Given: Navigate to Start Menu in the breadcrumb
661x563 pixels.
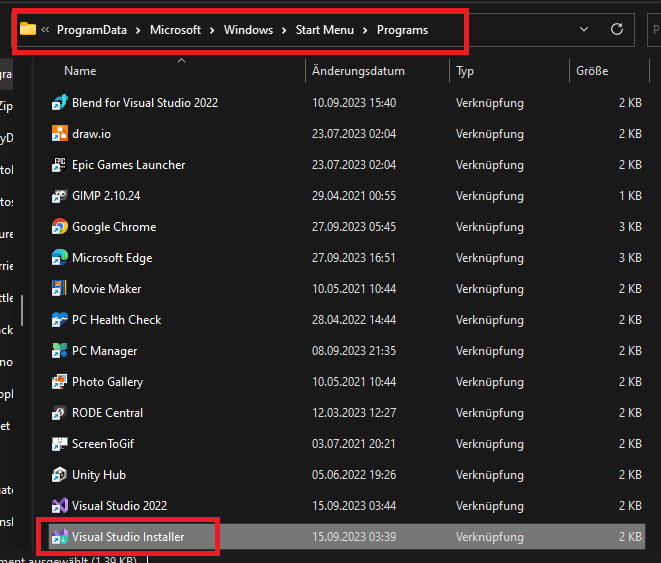Looking at the screenshot, I should coord(325,30).
